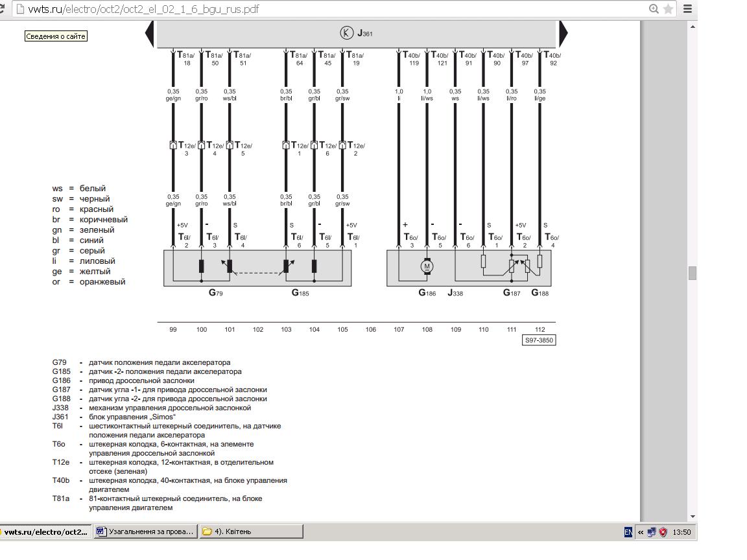
Task: Open the red shield security alert icon
Action: [663, 532]
